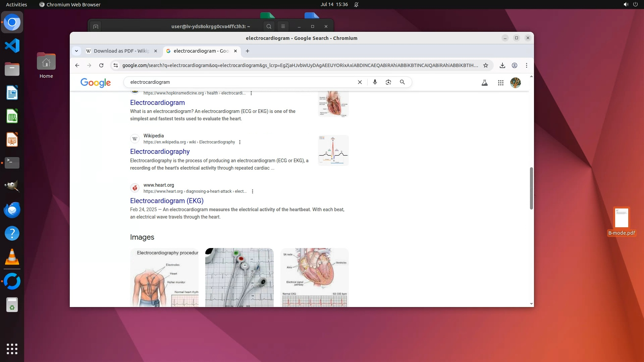Toggle do-not-disturb bell in top bar
The width and height of the screenshot is (644, 362).
(x=356, y=4)
